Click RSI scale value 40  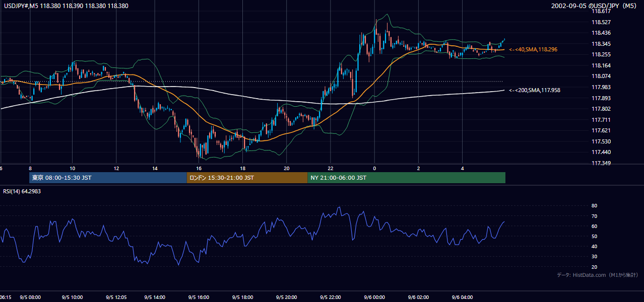594,247
